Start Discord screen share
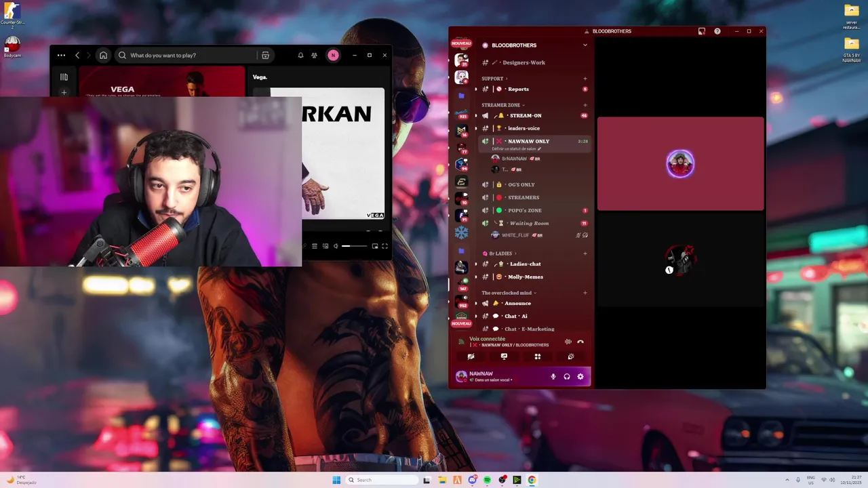 504,357
